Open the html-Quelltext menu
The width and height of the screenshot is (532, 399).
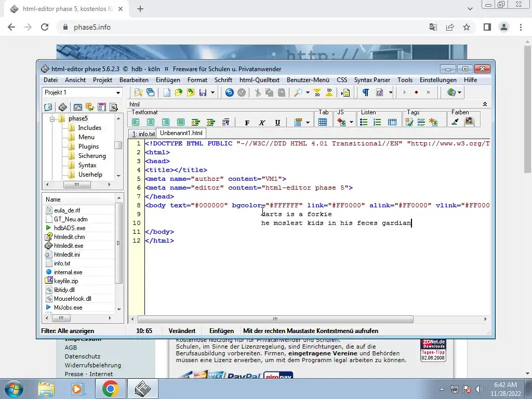tap(260, 80)
